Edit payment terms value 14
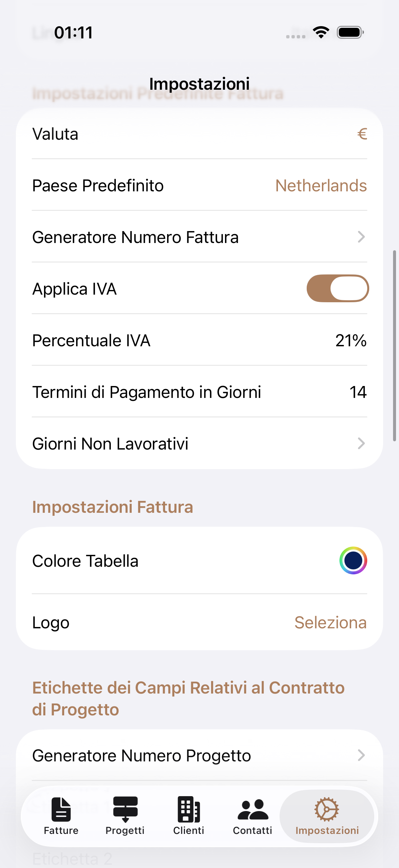This screenshot has width=399, height=868. (358, 392)
